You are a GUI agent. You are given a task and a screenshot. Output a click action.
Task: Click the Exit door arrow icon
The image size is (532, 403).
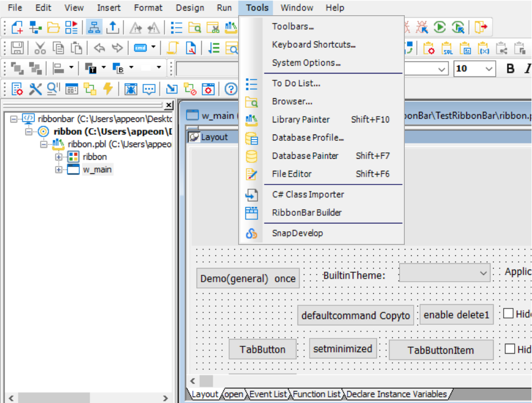(480, 27)
